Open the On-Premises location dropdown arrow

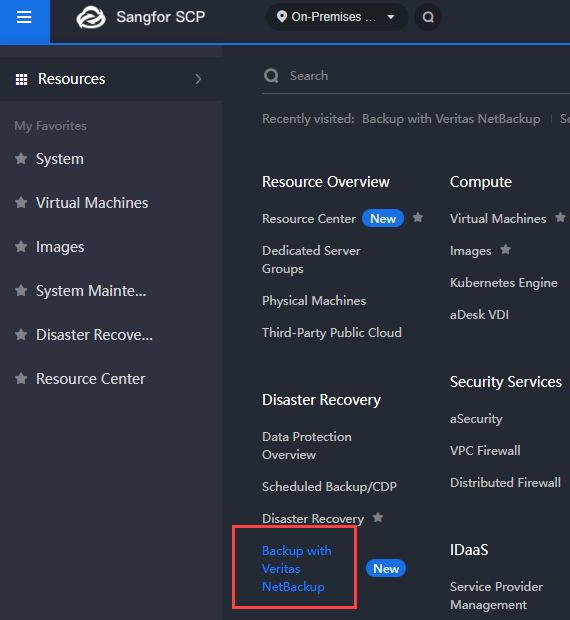391,17
